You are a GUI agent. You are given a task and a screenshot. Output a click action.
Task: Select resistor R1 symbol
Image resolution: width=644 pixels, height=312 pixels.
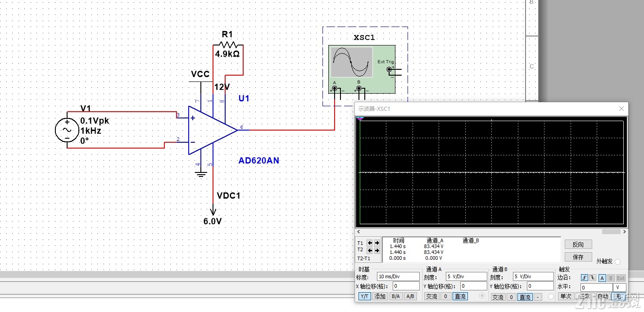228,45
